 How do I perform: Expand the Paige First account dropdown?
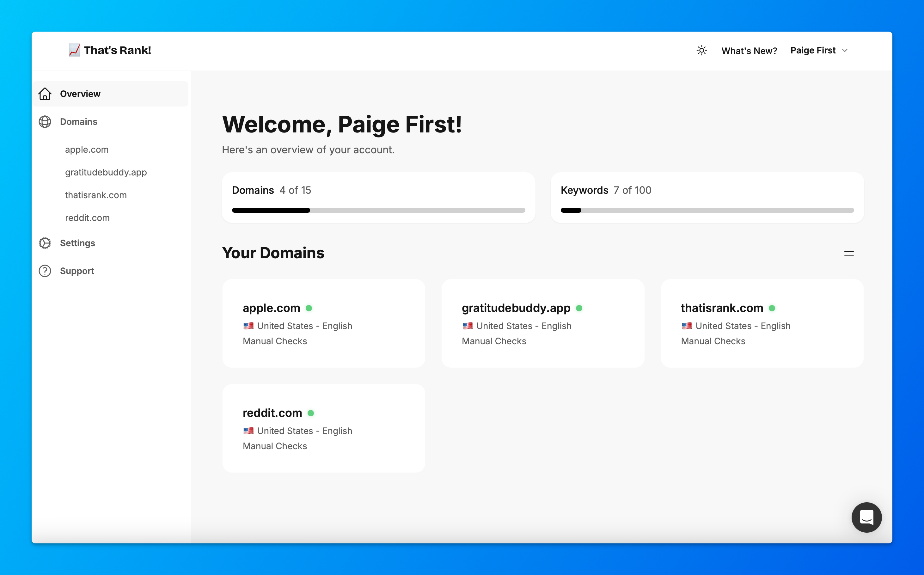click(x=819, y=50)
